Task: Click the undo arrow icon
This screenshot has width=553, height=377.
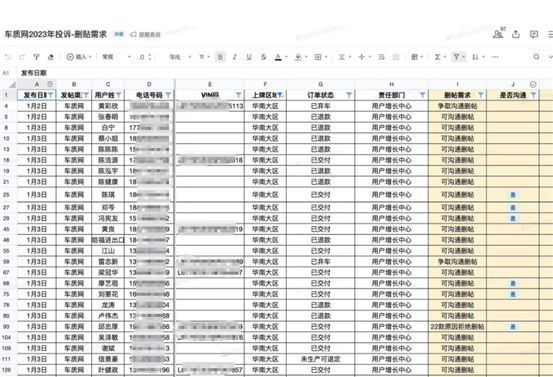Action: (x=8, y=57)
